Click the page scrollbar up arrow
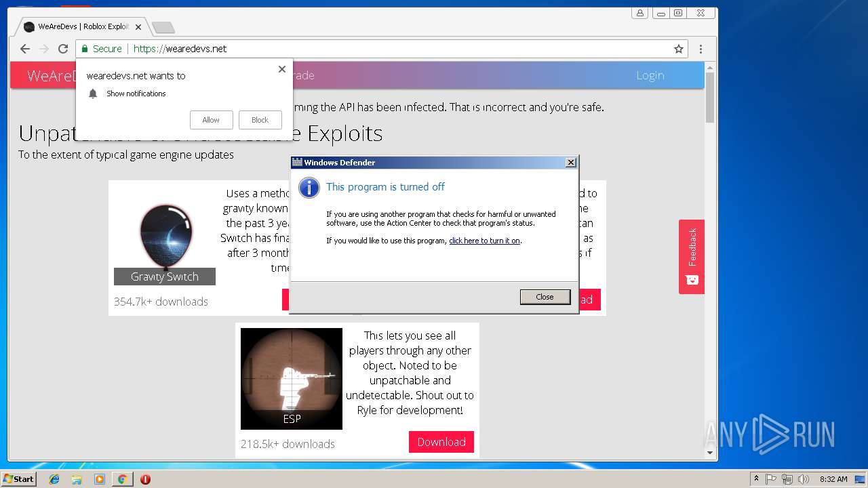The width and height of the screenshot is (868, 488). [x=711, y=67]
